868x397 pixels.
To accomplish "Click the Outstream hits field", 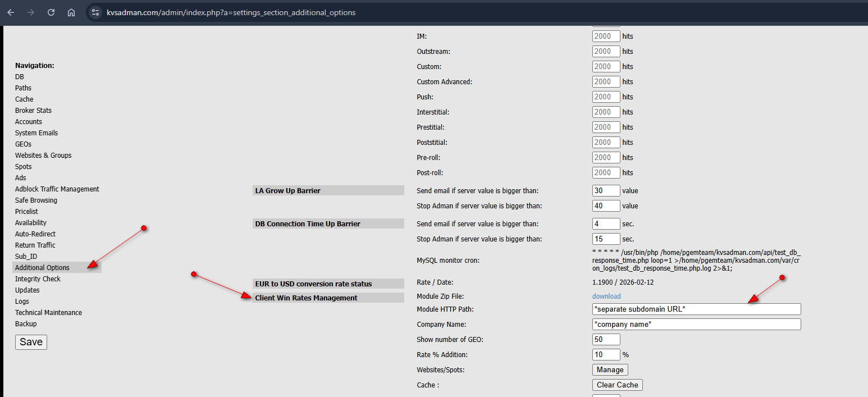I will pyautogui.click(x=606, y=51).
